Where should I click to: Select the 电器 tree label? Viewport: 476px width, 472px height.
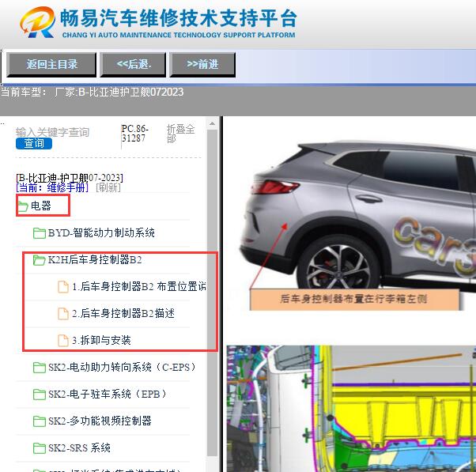click(41, 206)
